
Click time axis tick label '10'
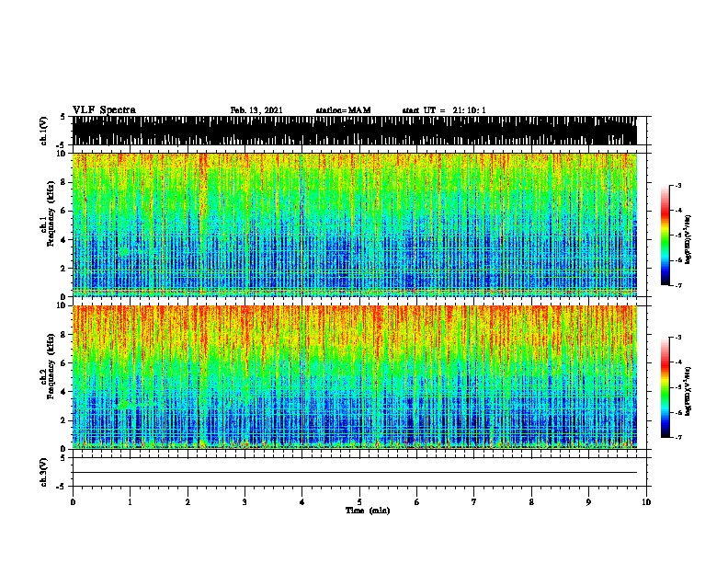pos(646,501)
